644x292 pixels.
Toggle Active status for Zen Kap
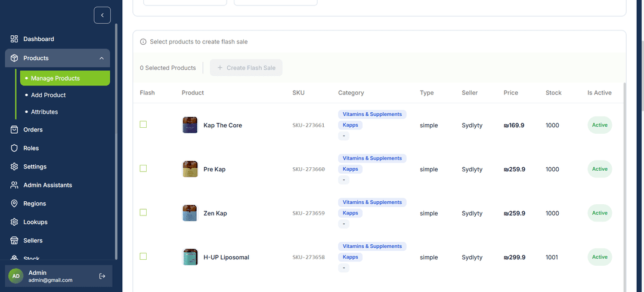600,213
